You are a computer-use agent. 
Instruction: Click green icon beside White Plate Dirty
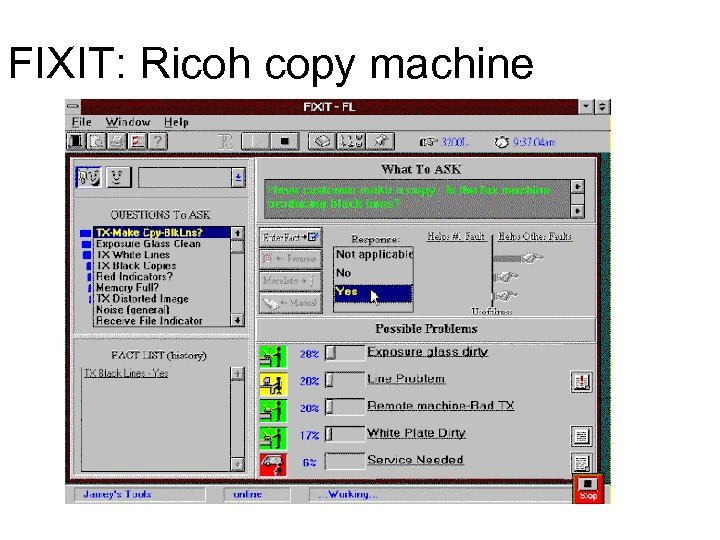(x=273, y=438)
